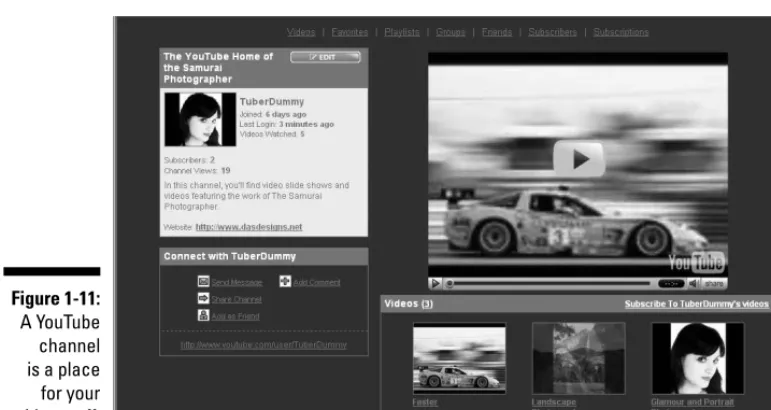Click the seek bar playhead knob
This screenshot has width=771, height=410.
(449, 284)
